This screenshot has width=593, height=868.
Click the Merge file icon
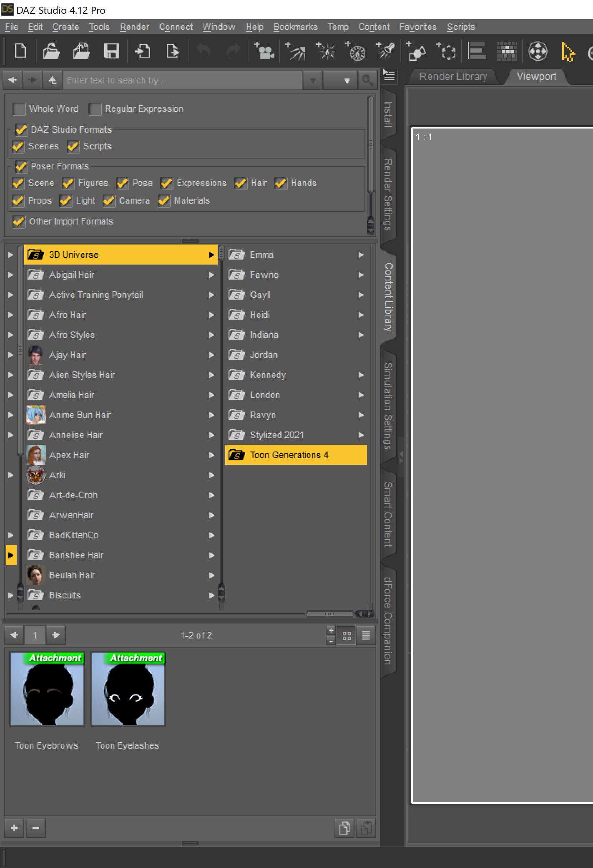click(x=81, y=52)
